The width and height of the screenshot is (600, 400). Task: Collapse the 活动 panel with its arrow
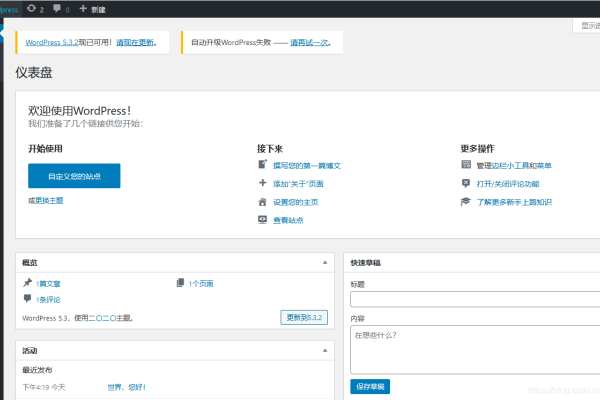[x=324, y=351]
